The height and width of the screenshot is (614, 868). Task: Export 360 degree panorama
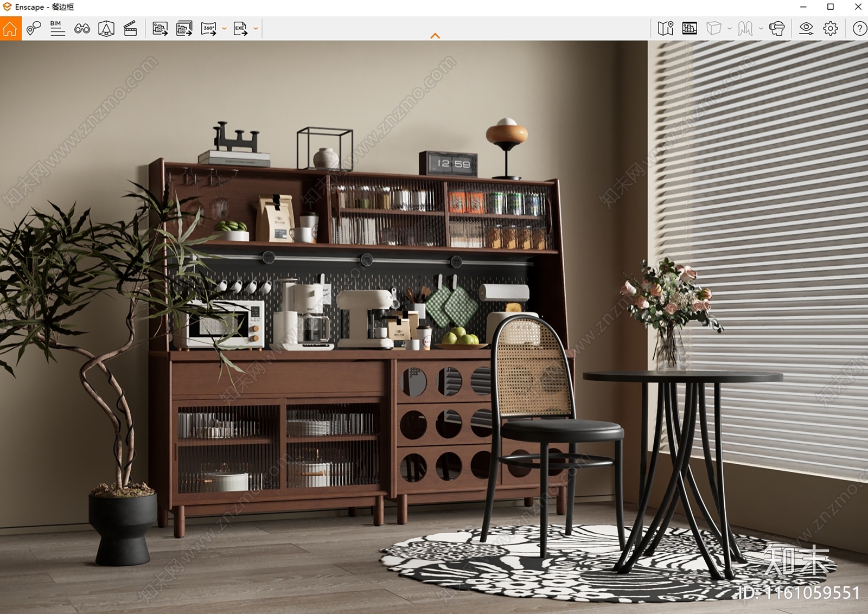coord(209,28)
